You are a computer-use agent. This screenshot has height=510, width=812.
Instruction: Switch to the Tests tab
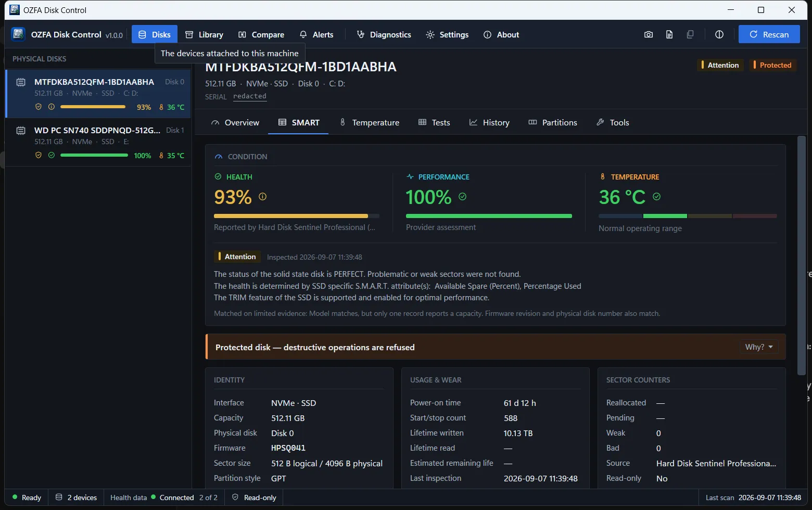tap(434, 122)
